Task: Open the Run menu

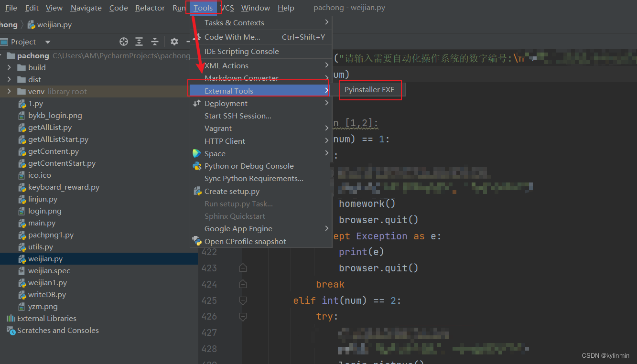Action: pyautogui.click(x=179, y=8)
